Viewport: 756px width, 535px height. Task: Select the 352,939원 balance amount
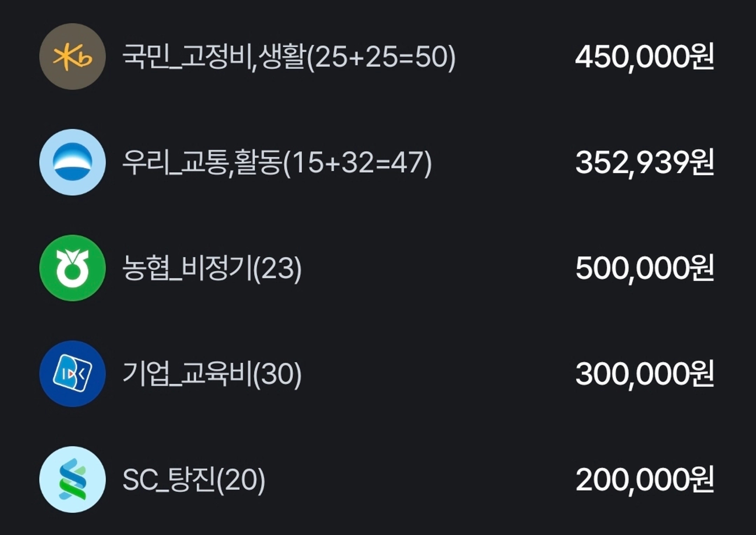[644, 162]
